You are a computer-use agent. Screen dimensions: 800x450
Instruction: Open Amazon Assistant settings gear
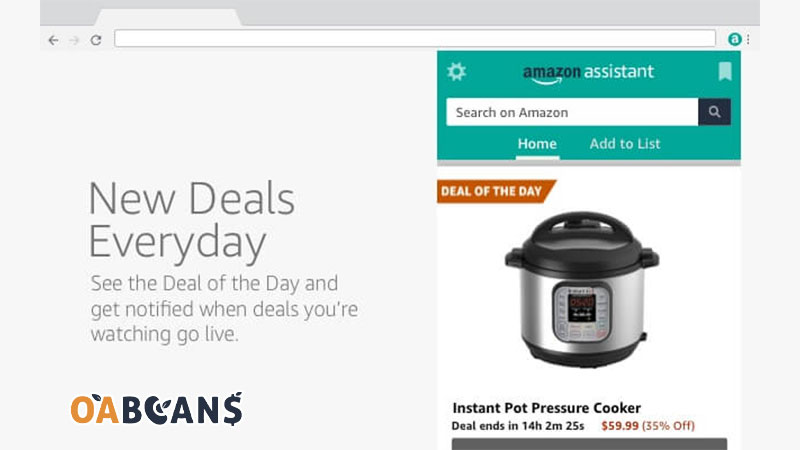tap(456, 71)
